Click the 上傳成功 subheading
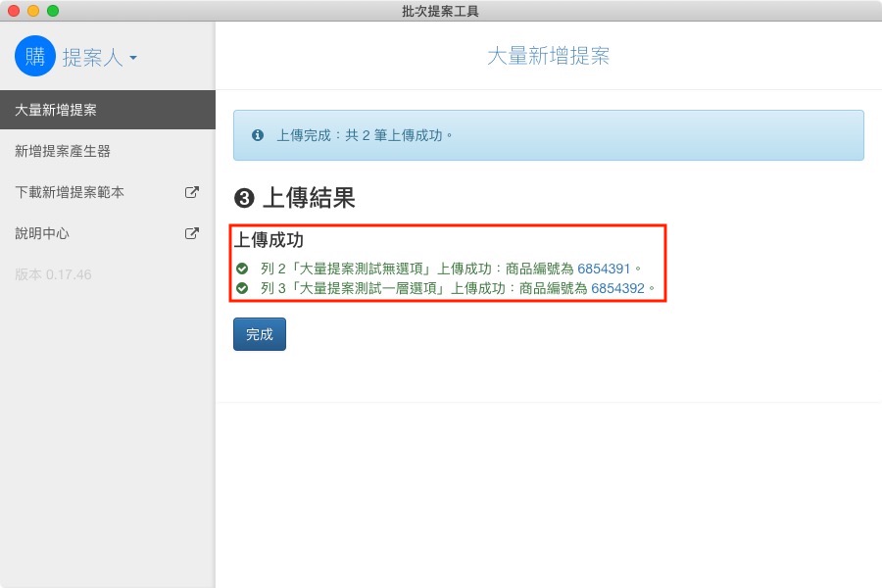Image resolution: width=882 pixels, height=588 pixels. tap(269, 240)
